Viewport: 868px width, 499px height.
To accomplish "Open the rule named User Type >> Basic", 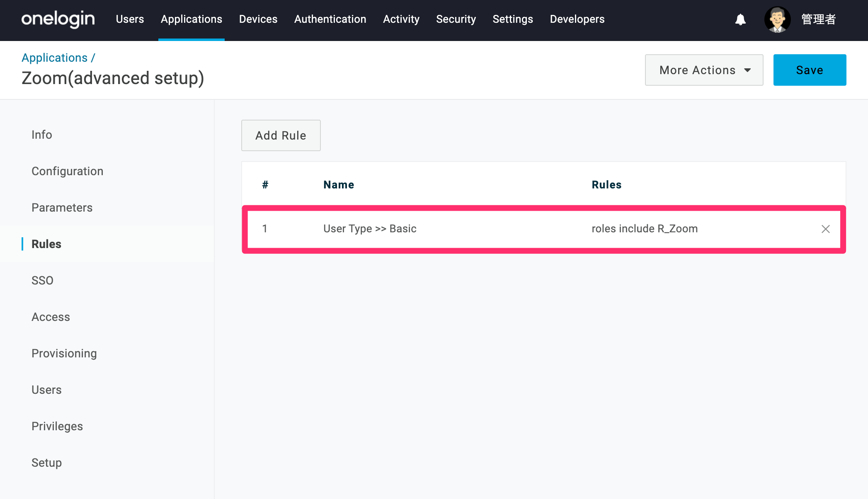I will click(x=370, y=229).
